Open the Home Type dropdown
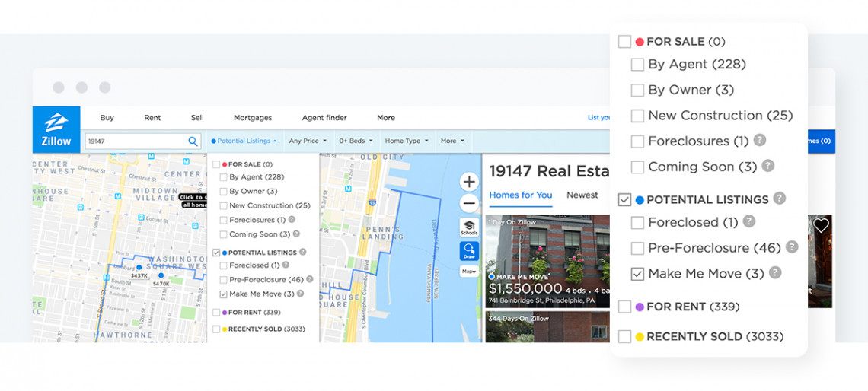The height and width of the screenshot is (391, 868). [x=407, y=141]
